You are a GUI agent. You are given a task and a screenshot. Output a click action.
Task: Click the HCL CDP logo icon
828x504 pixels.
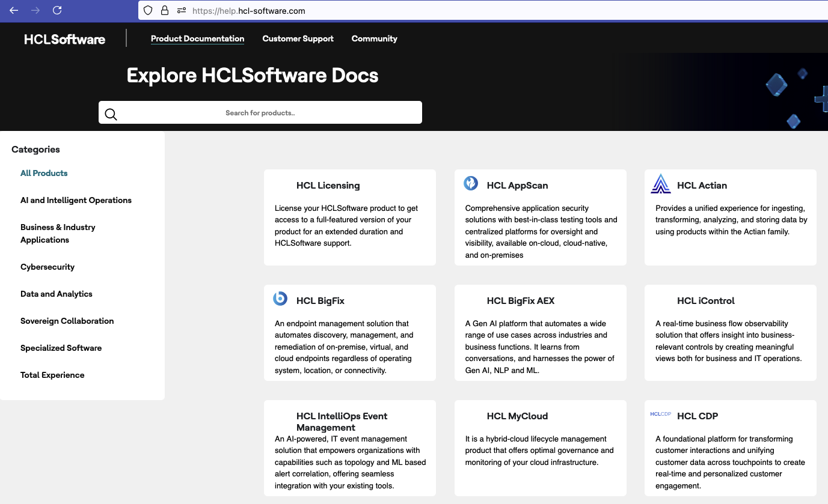coord(661,414)
